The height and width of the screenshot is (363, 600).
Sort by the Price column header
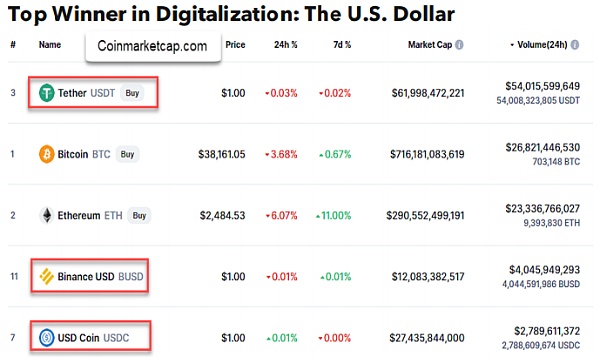tap(235, 45)
